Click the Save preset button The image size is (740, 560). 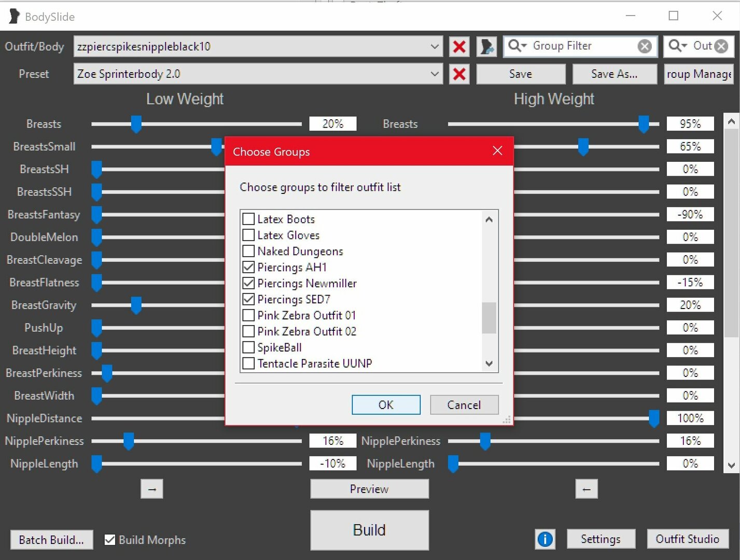(x=521, y=74)
